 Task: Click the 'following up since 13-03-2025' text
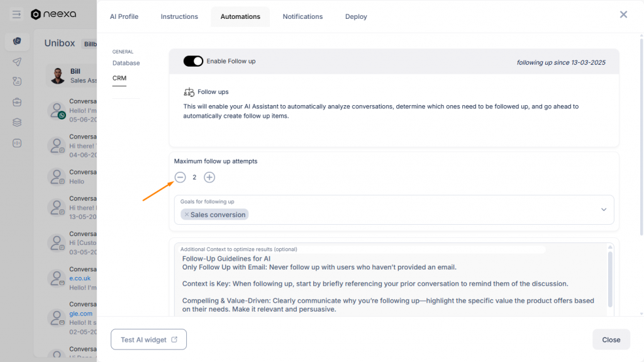click(561, 62)
